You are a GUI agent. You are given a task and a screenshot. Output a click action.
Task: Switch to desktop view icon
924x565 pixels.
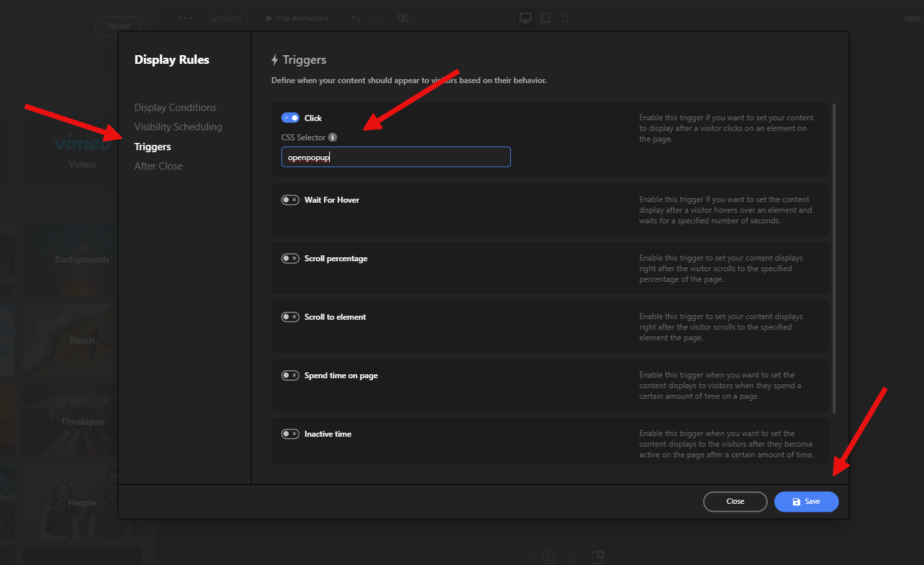tap(526, 18)
